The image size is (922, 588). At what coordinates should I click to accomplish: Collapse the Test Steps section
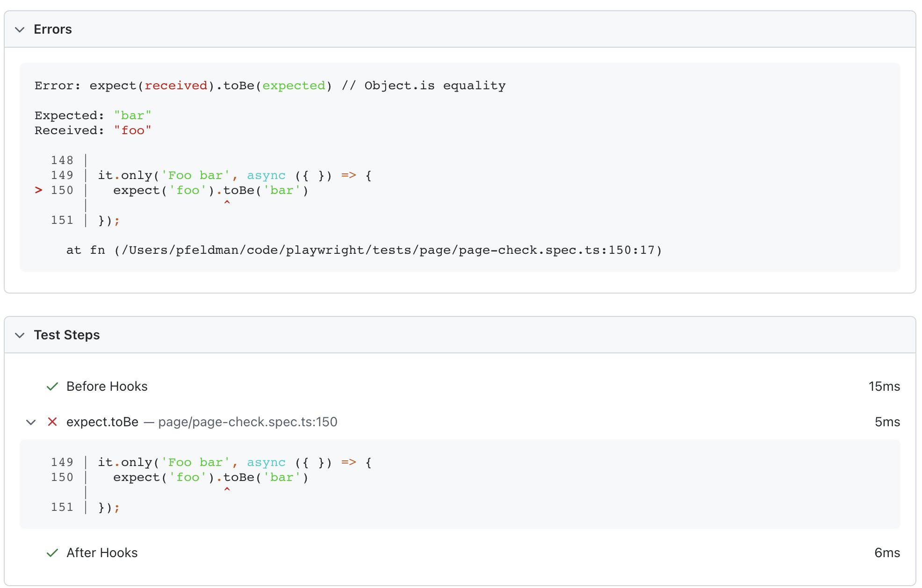[19, 335]
